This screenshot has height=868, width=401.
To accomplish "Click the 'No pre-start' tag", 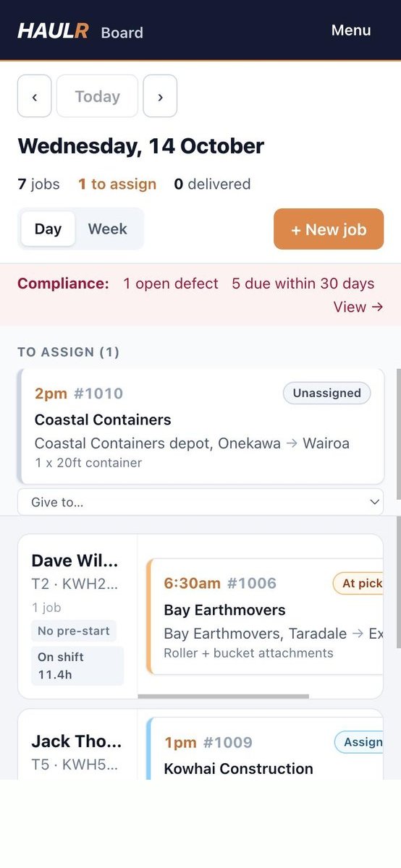I will click(x=74, y=631).
